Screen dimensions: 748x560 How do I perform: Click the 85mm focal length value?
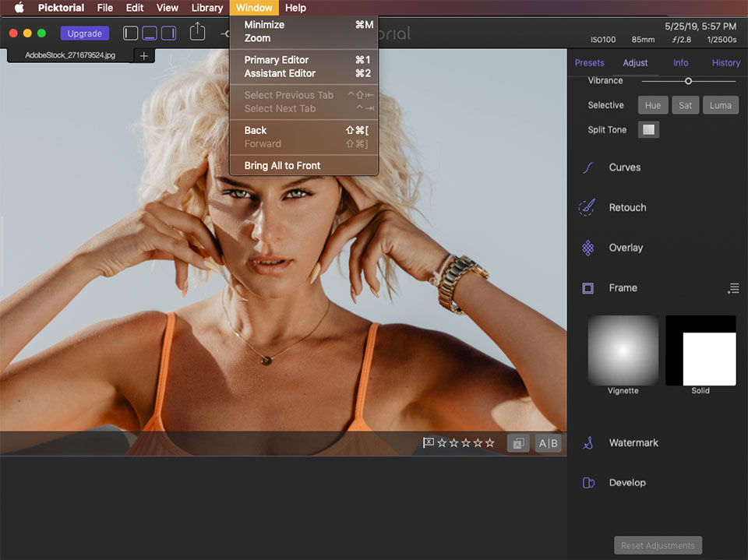tap(643, 40)
